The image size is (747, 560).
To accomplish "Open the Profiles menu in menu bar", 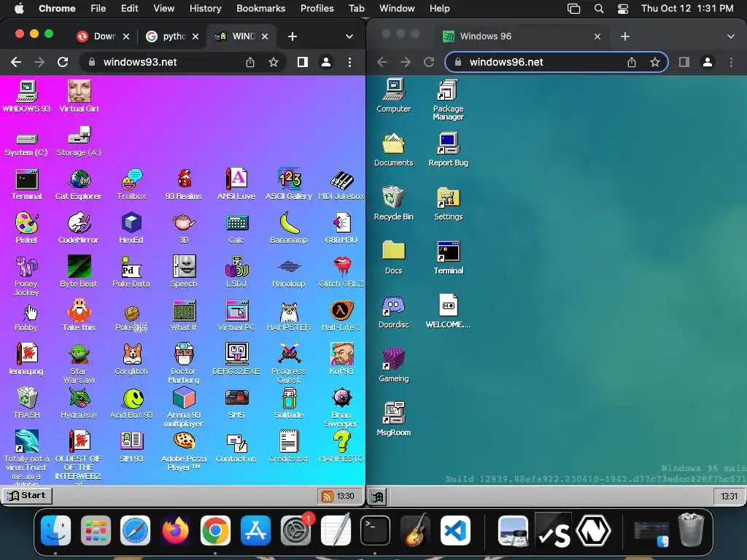I will (317, 8).
